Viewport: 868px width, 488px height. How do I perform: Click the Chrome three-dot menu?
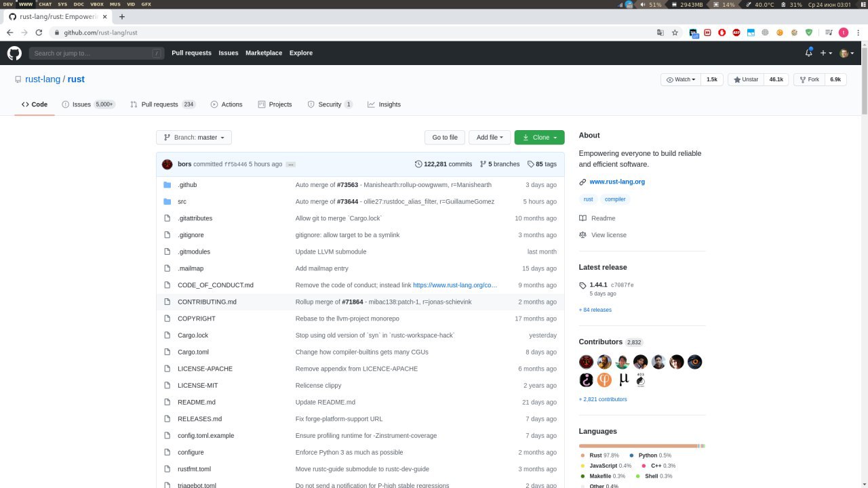[859, 33]
